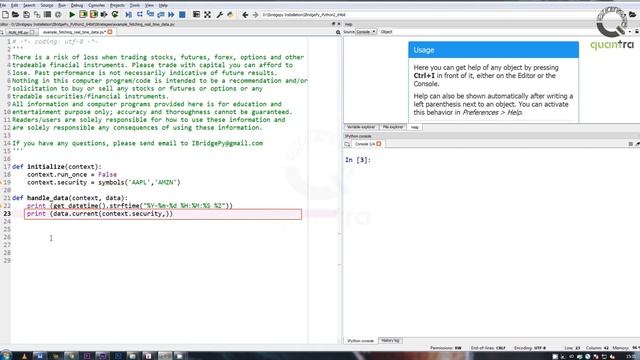Click the IPython console options icon
This screenshot has height=360, width=640.
[630, 144]
